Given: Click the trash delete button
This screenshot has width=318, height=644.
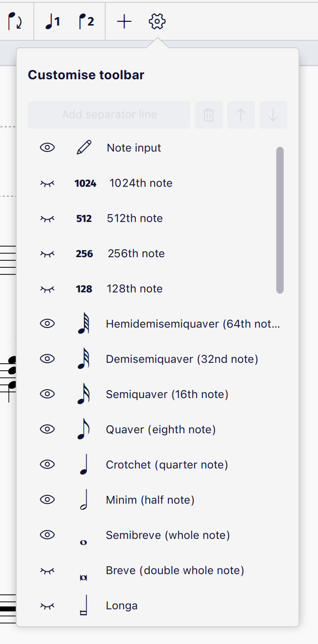Looking at the screenshot, I should tap(208, 115).
